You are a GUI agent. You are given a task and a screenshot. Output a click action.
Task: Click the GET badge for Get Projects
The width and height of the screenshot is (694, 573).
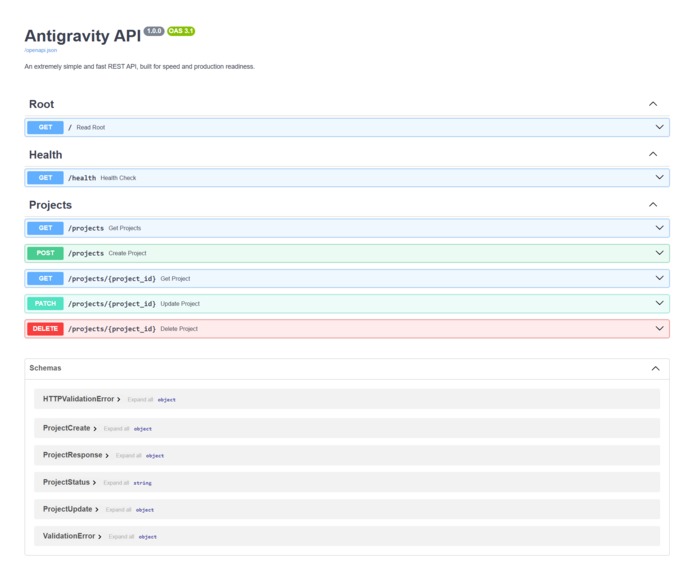coord(45,228)
